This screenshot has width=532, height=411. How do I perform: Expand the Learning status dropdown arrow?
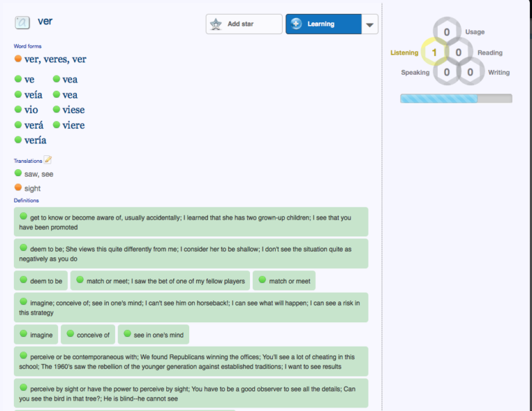click(370, 24)
